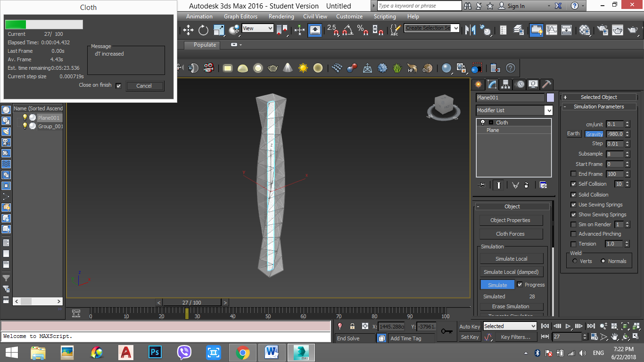
Task: Uncheck Close on finish in Cloth dialog
Action: coord(118,86)
